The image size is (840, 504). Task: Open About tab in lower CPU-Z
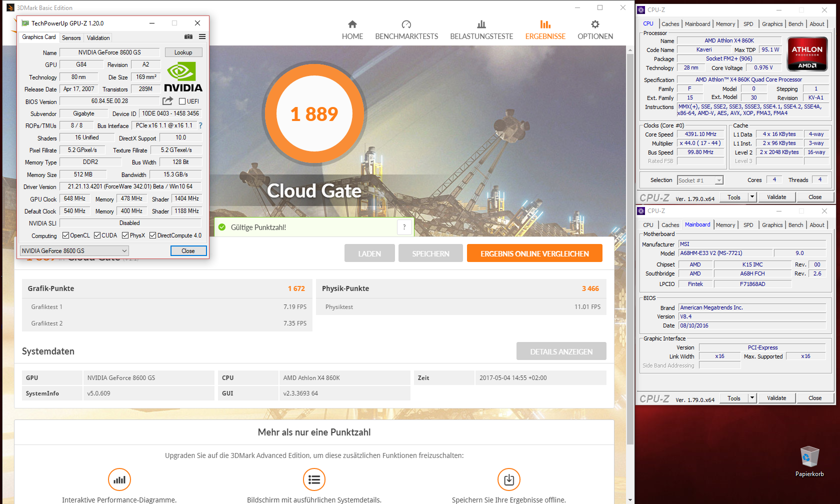click(817, 225)
